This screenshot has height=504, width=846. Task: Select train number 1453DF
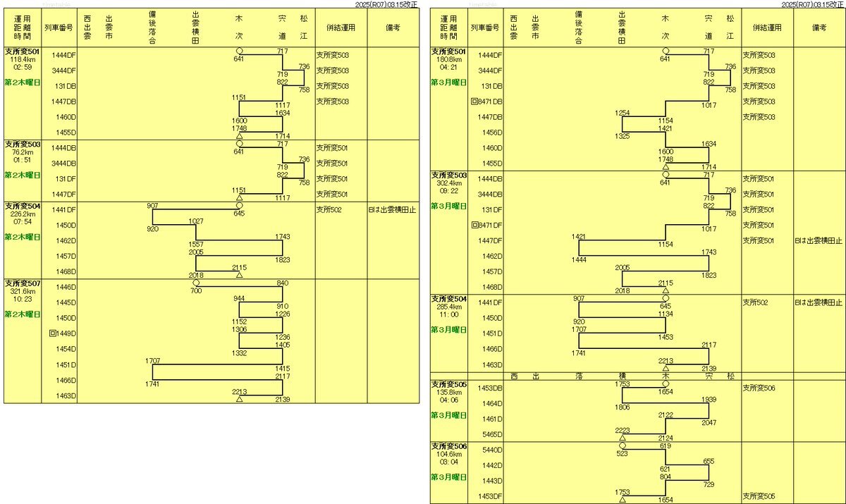click(489, 496)
